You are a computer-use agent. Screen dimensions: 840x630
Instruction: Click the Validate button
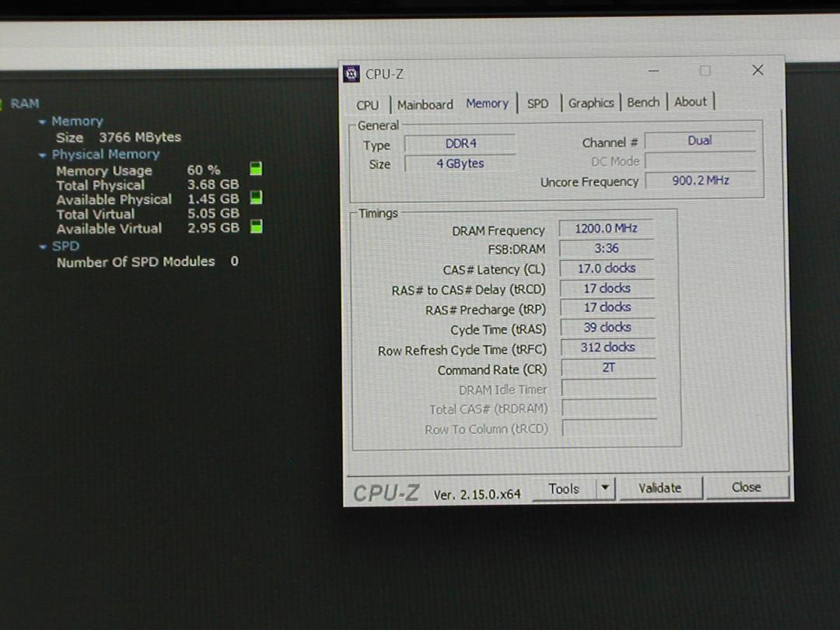(660, 488)
